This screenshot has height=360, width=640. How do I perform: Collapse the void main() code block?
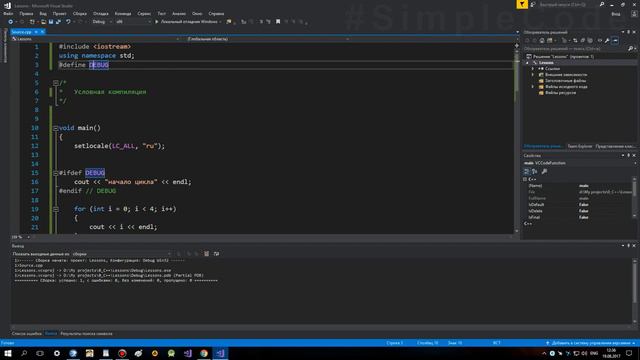56,128
